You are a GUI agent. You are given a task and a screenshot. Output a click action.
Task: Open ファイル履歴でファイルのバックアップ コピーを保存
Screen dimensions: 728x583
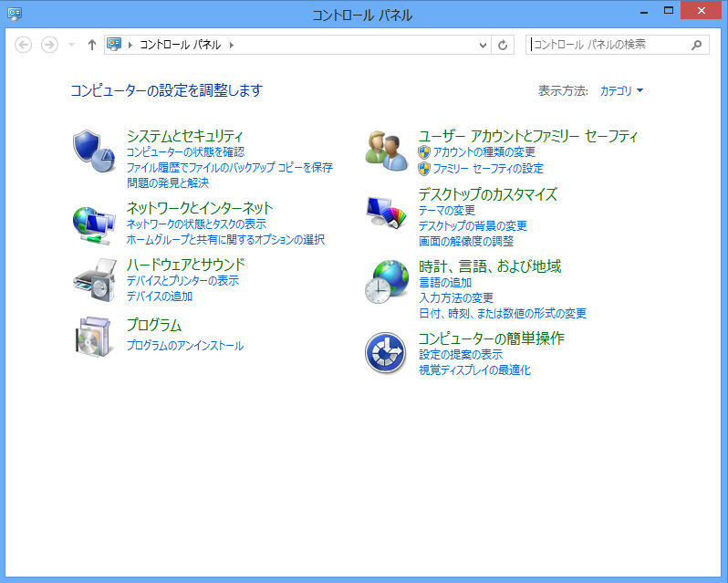230,167
